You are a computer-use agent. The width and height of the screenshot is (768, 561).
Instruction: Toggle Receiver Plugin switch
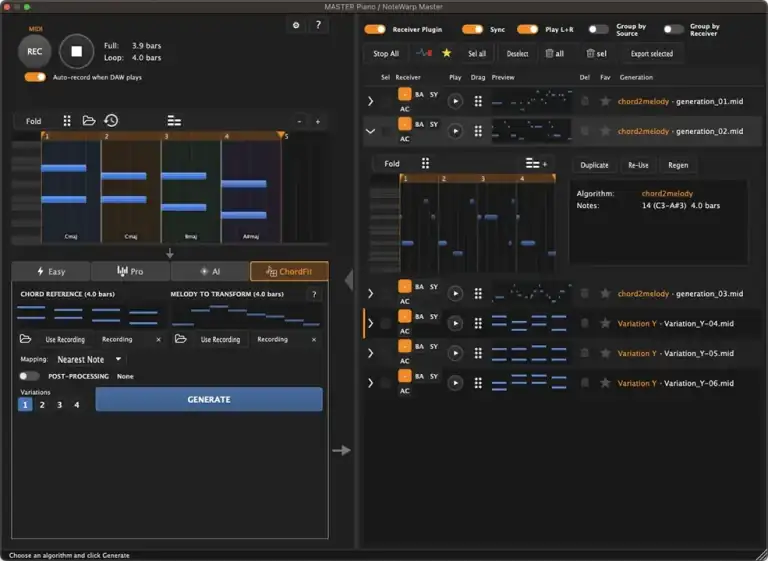point(375,29)
